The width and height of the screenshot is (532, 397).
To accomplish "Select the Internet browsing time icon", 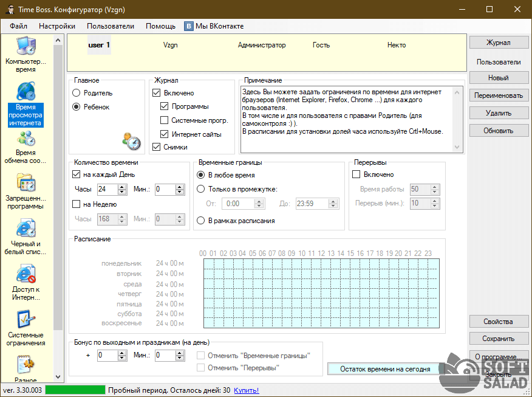I will click(25, 91).
